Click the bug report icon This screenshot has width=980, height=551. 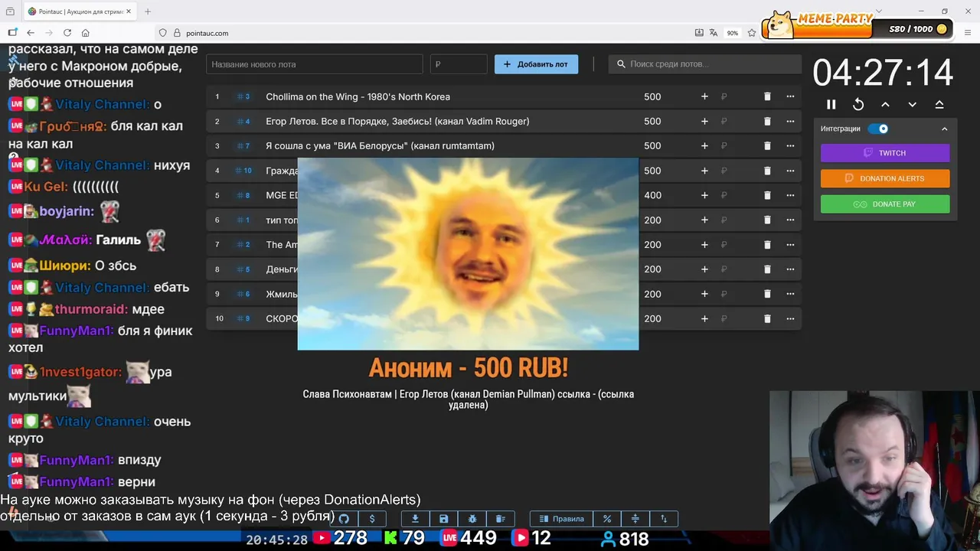click(x=472, y=519)
